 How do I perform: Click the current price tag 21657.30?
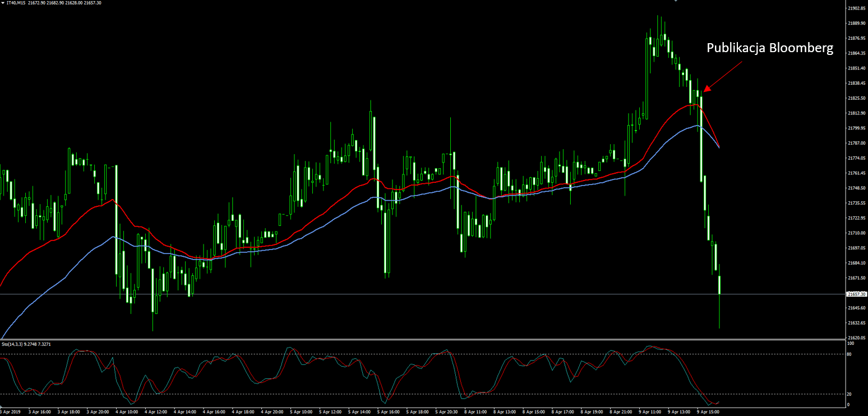click(x=856, y=294)
